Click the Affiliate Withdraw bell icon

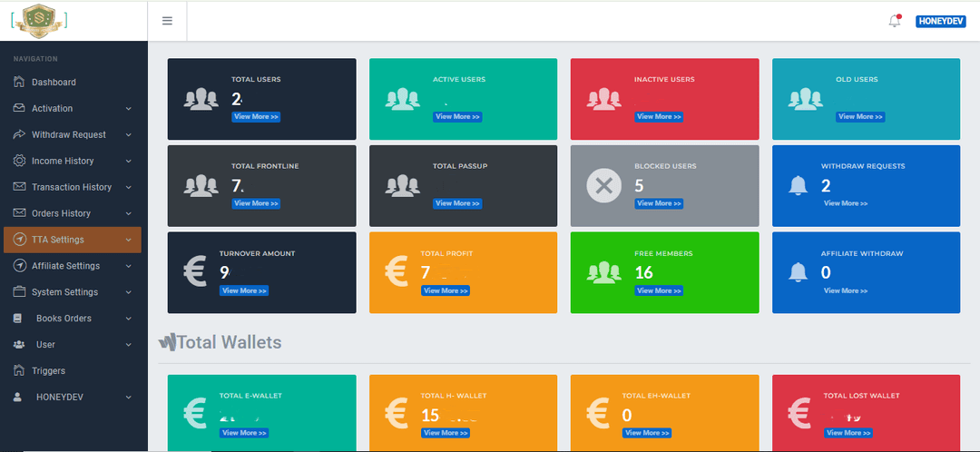click(799, 272)
